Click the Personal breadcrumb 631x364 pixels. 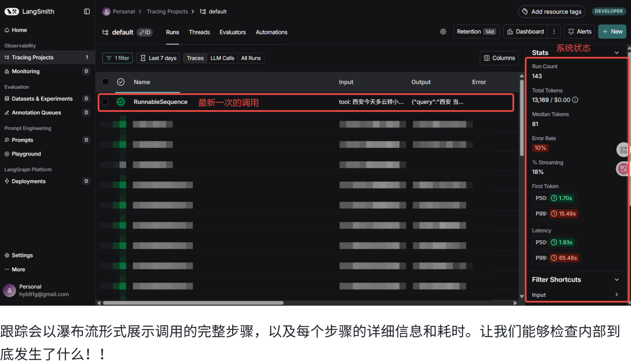click(119, 11)
